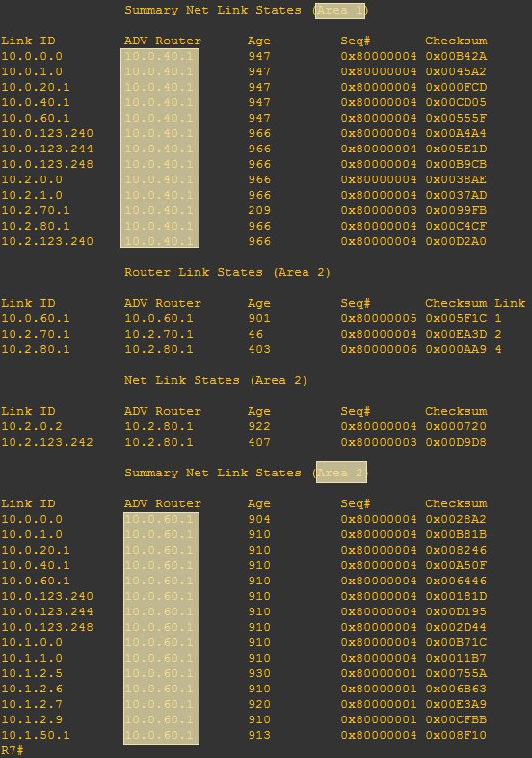
Task: Click checksum 0x00B71C
Action: click(456, 643)
